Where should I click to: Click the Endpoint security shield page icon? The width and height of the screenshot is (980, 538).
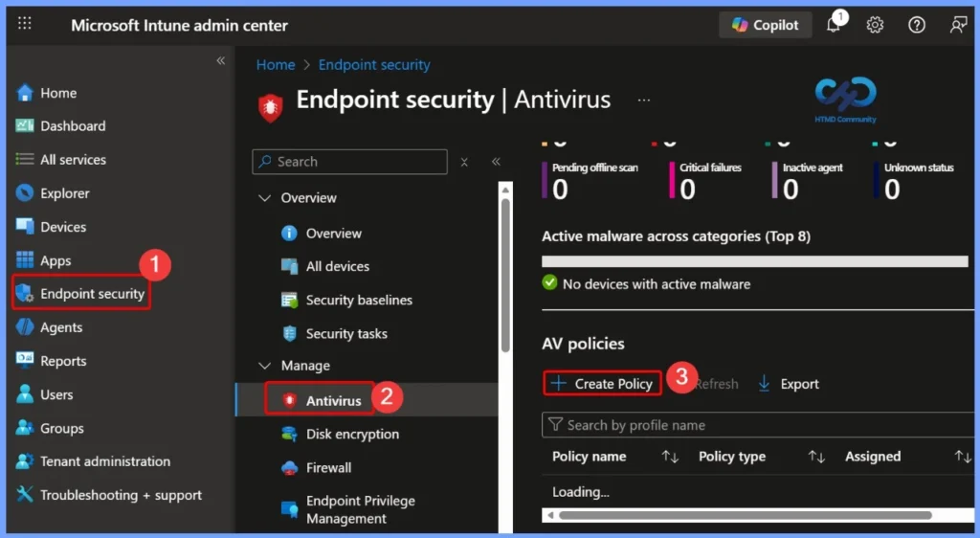(x=271, y=107)
